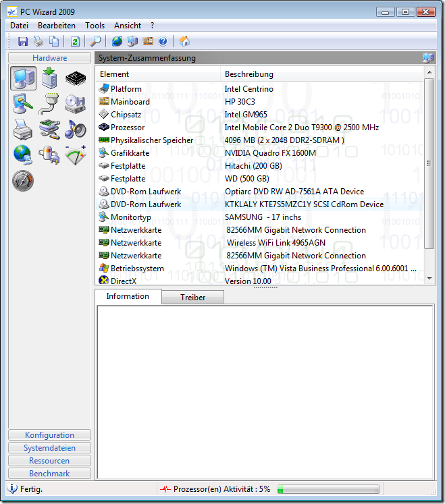The height and width of the screenshot is (504, 445).
Task: Select the Voltage gauge meter icon
Action: coord(76,155)
